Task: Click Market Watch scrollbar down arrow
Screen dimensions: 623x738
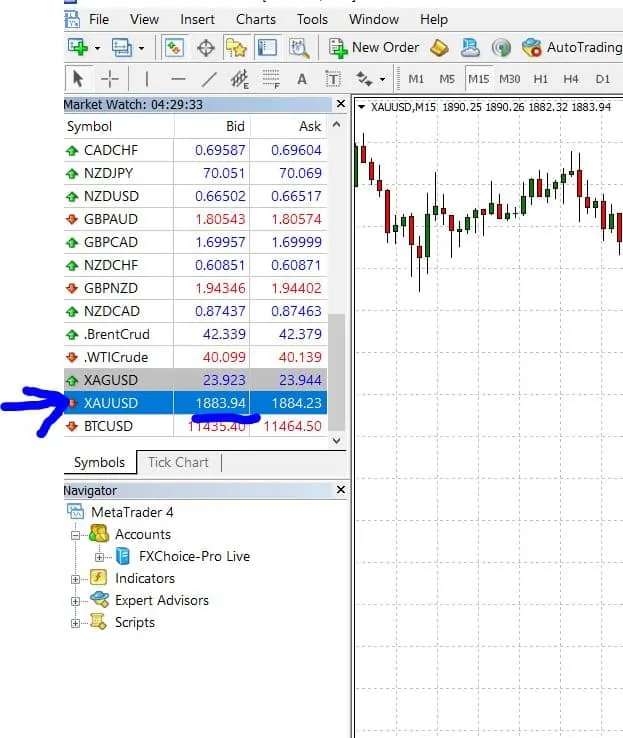Action: tap(336, 441)
